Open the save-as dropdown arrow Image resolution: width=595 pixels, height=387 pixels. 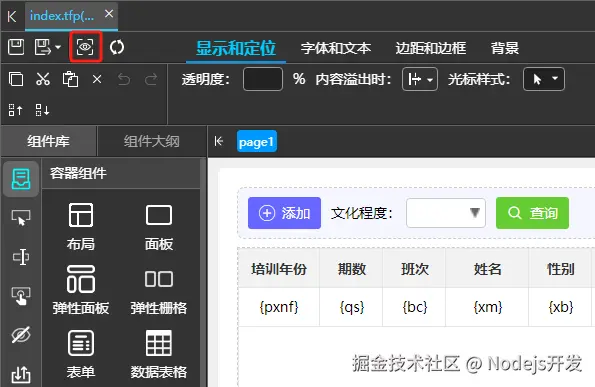click(58, 47)
